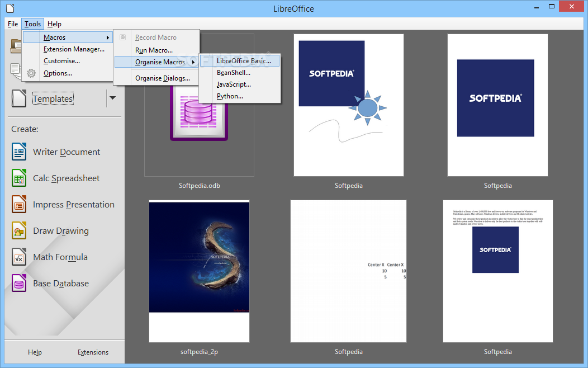
Task: Click the Options gear icon in Tools menu
Action: 31,73
